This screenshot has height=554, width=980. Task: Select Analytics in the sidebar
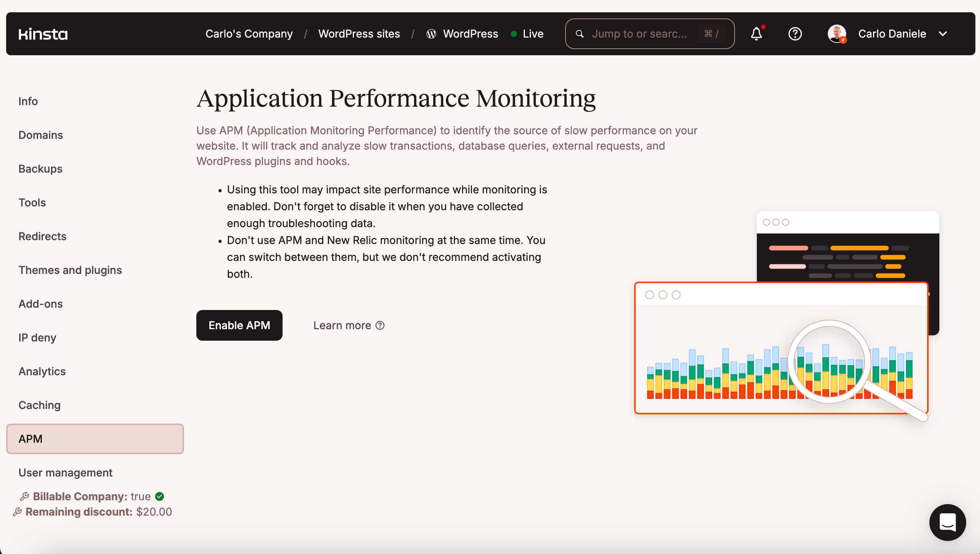point(42,371)
